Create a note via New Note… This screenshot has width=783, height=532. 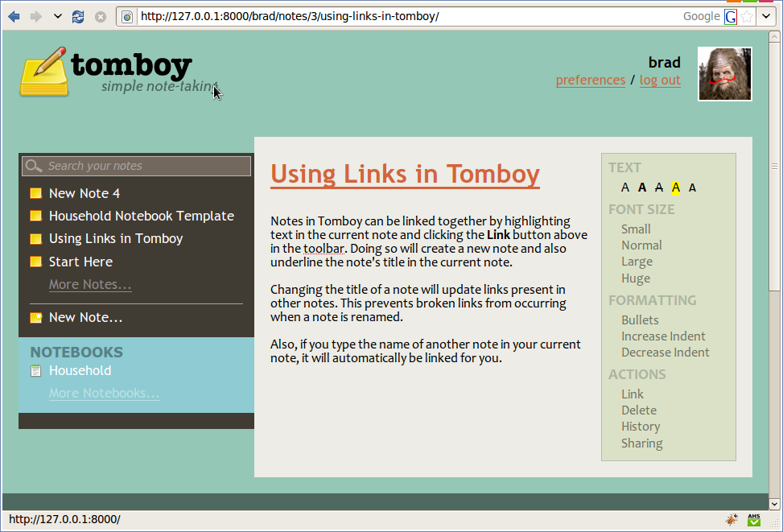(85, 317)
